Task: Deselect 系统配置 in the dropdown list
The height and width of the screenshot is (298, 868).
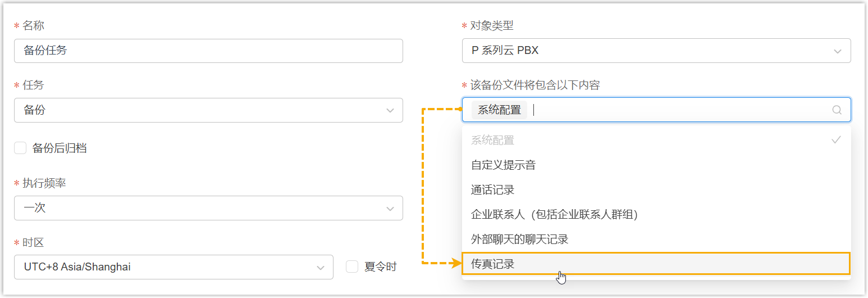Action: click(x=492, y=141)
